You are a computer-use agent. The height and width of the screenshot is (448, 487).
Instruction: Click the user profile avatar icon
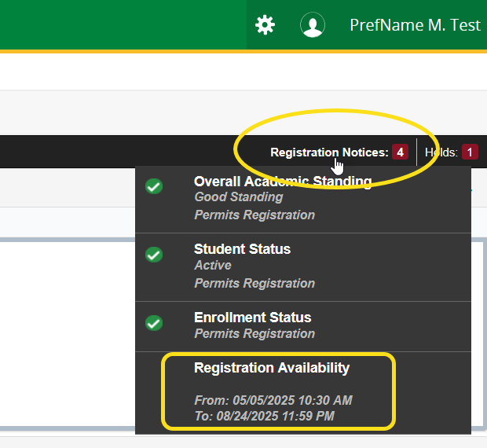coord(313,25)
